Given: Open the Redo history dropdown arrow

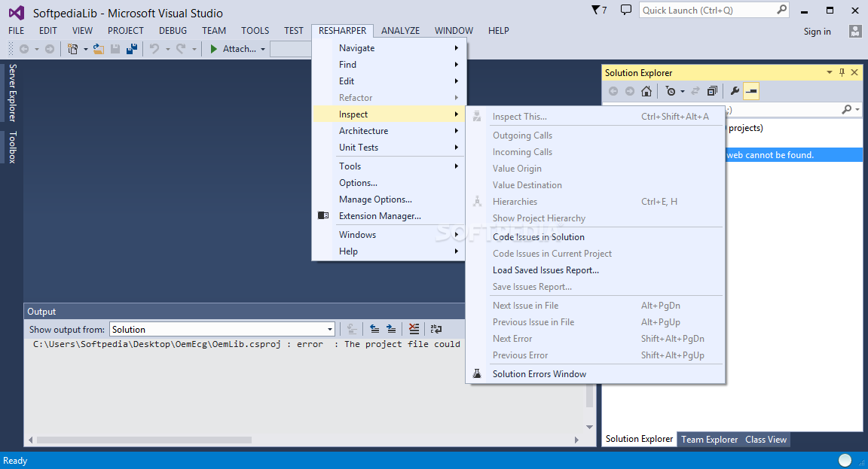Looking at the screenshot, I should pos(194,49).
